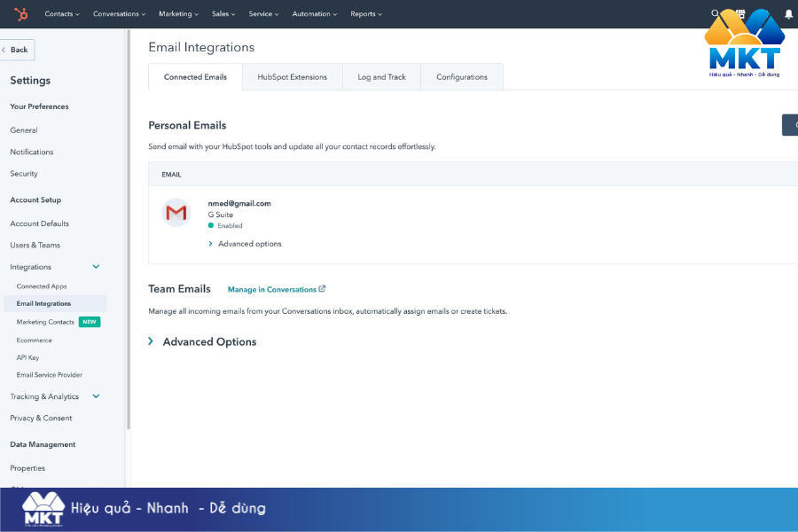Viewport: 798px width, 532px height.
Task: Click the Gmail icon beside nmed@gmail.com
Action: (x=176, y=213)
